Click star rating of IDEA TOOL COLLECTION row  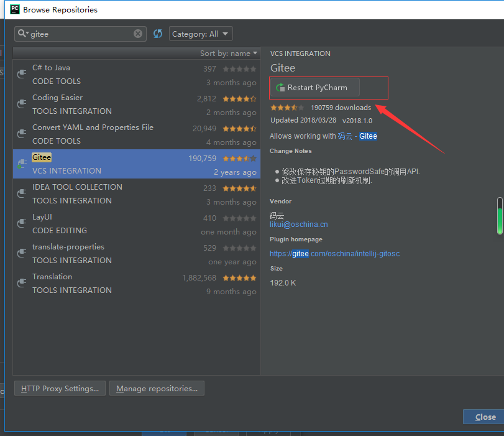point(239,188)
